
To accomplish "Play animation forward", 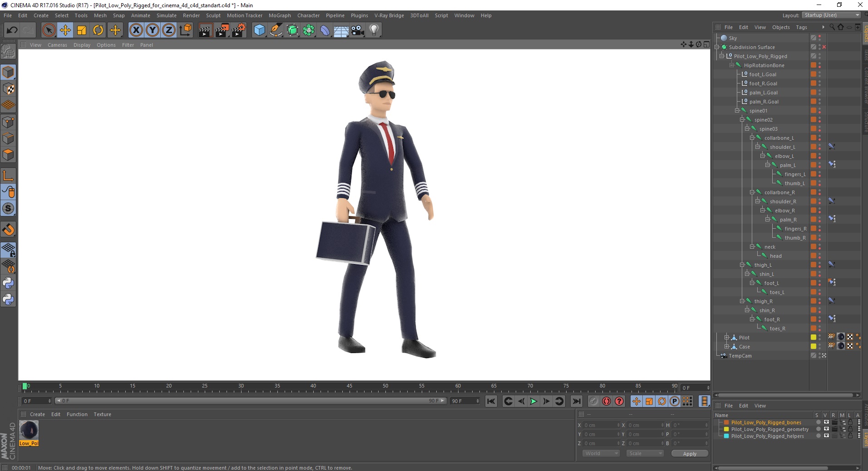I will point(533,401).
